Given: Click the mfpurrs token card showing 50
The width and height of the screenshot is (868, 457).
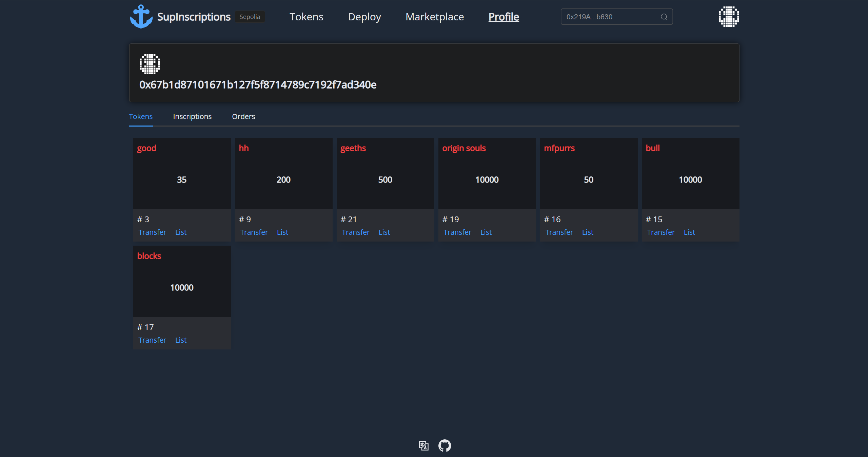Looking at the screenshot, I should 589,179.
